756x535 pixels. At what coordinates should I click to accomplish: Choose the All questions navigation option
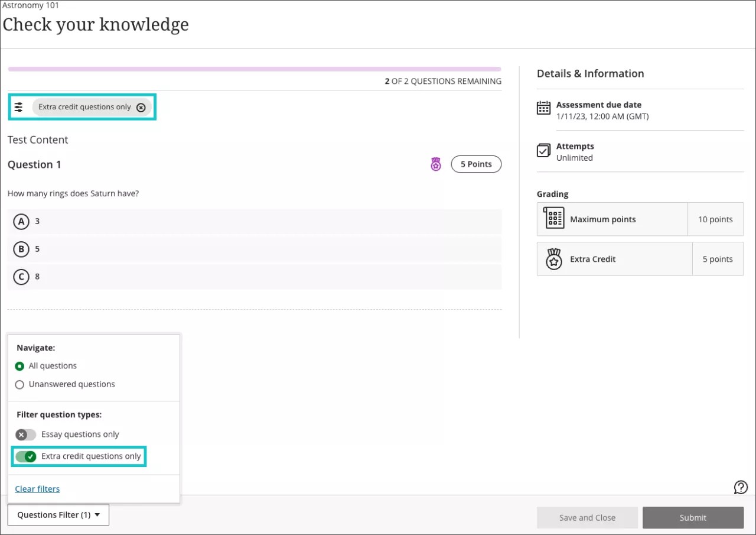(x=19, y=365)
